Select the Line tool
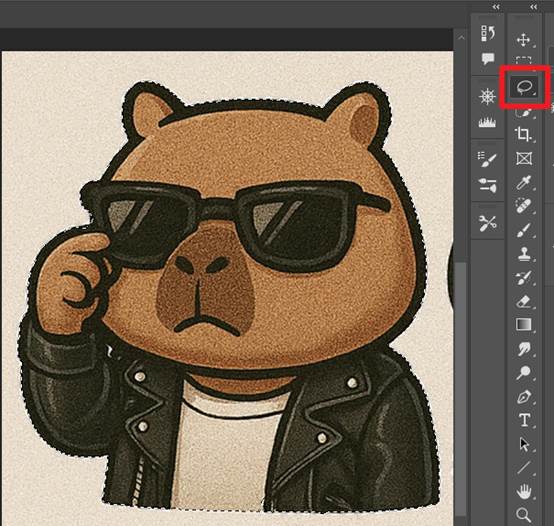Viewport: 554px width, 526px height. pyautogui.click(x=524, y=467)
